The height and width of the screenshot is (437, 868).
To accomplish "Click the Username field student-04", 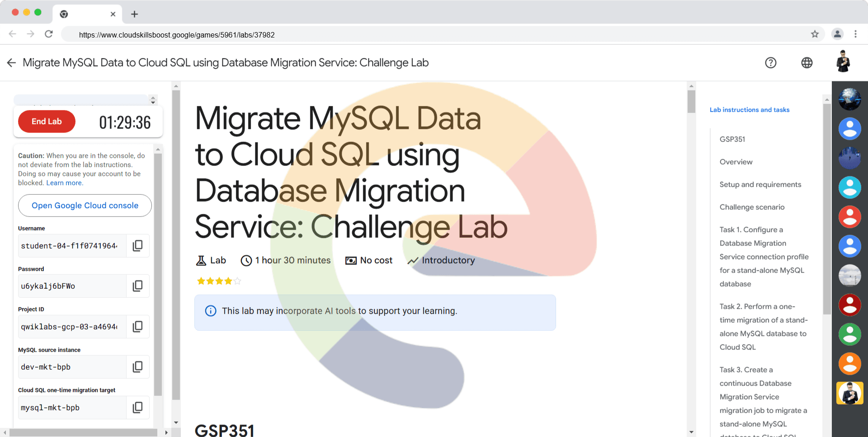I will coord(72,245).
